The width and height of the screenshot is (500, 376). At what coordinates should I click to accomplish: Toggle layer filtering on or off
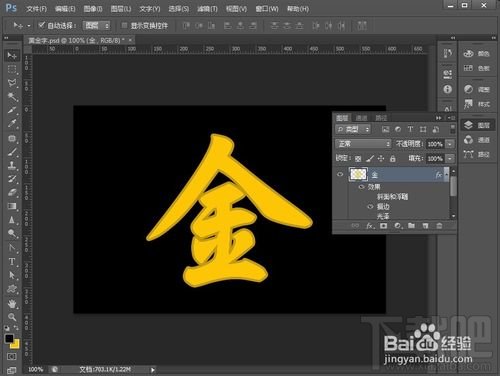[x=452, y=129]
